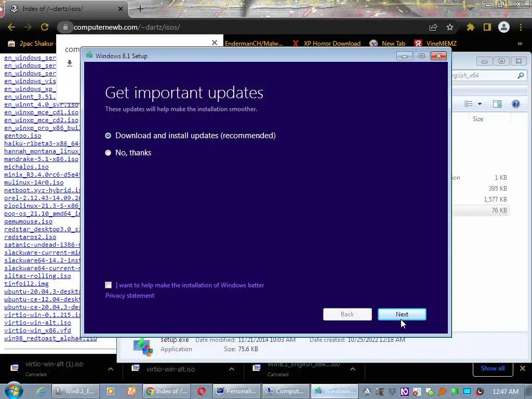Switch to Comput... taskbar window
Image resolution: width=532 pixels, height=399 pixels.
coord(285,391)
